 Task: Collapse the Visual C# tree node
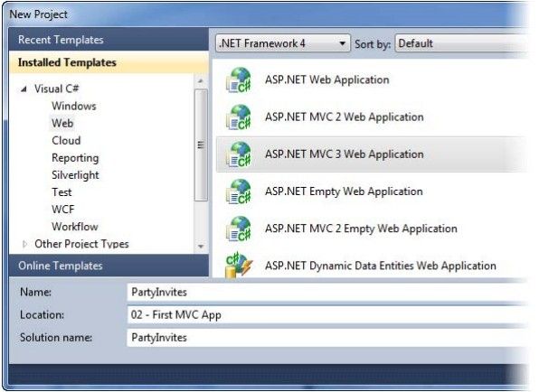coord(24,89)
